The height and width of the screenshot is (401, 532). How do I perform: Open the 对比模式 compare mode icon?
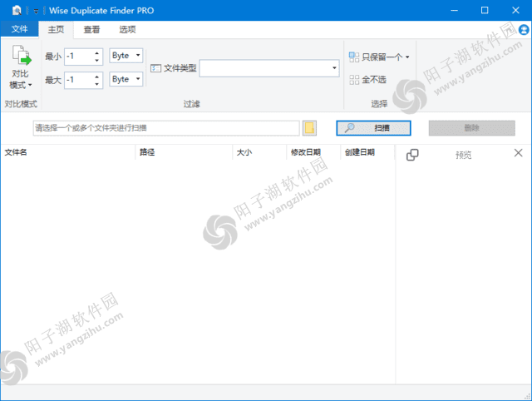[x=21, y=67]
